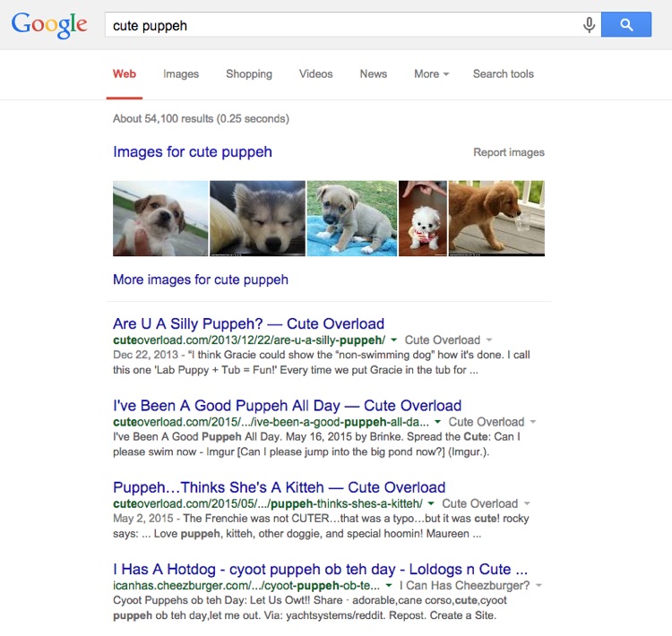This screenshot has width=672, height=636.
Task: Open Images for cute puppeh heading link
Action: click(193, 151)
